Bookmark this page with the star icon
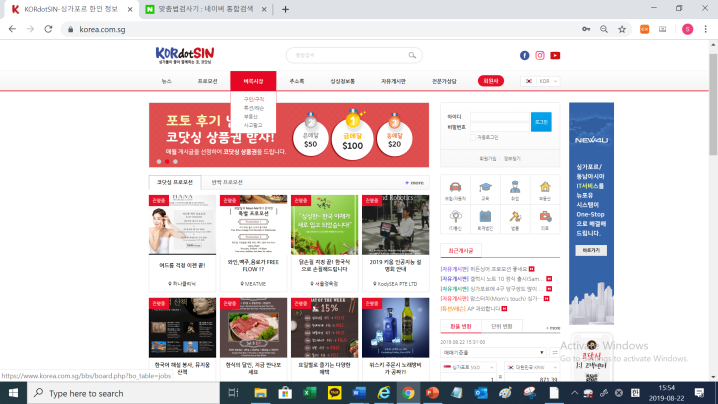 tap(622, 29)
